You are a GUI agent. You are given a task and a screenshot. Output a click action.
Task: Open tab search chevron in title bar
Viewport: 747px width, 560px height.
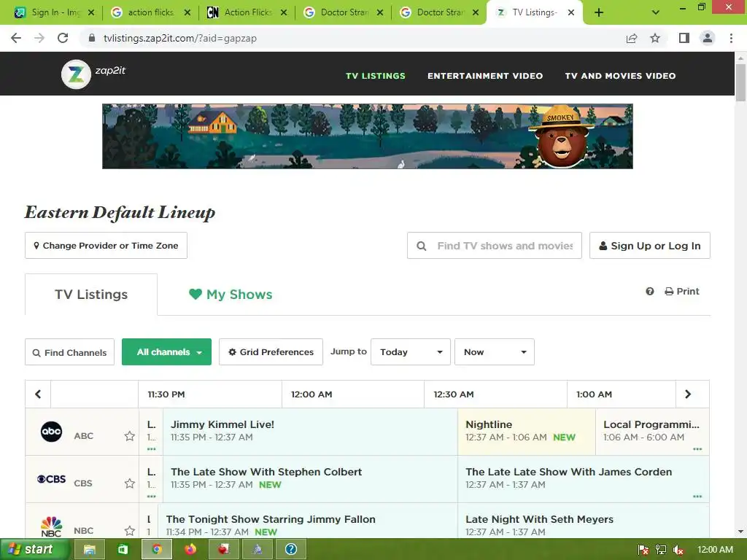[x=656, y=12]
